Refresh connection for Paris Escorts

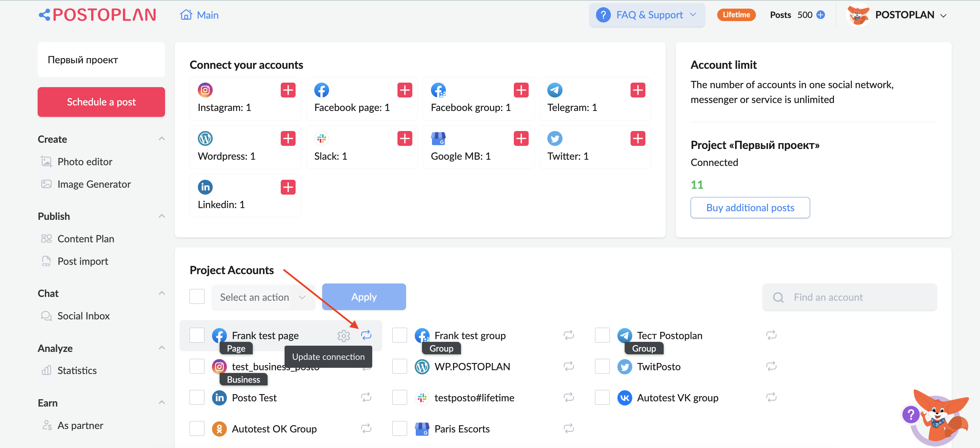568,429
